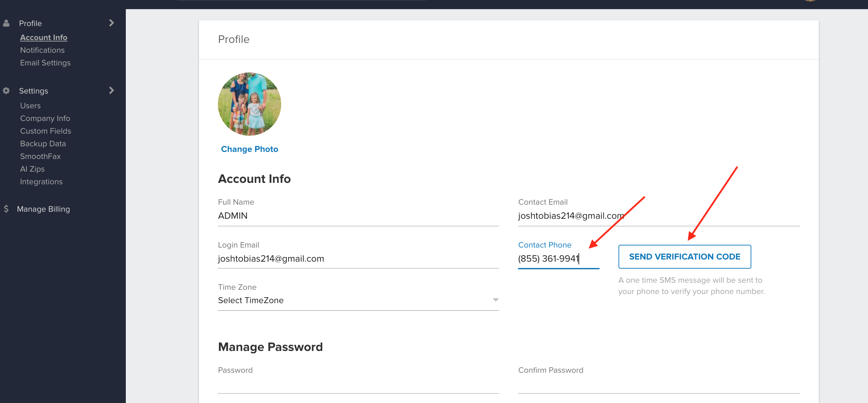Open Custom Fields settings

46,131
